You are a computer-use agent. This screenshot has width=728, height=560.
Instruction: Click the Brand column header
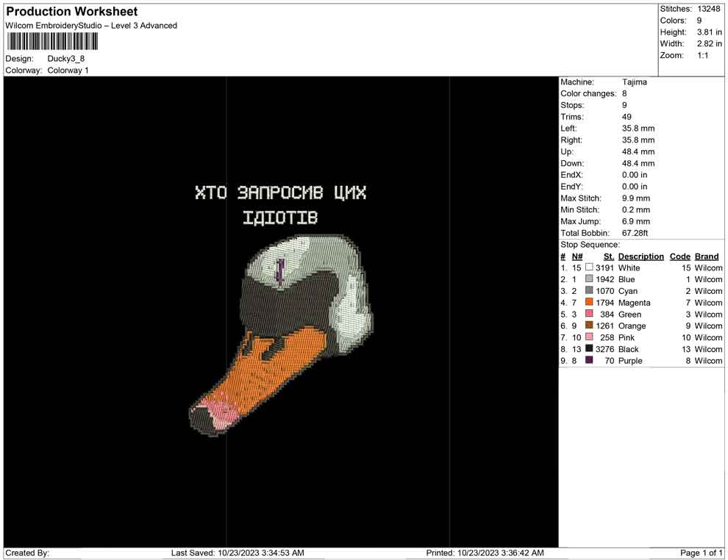coord(707,256)
